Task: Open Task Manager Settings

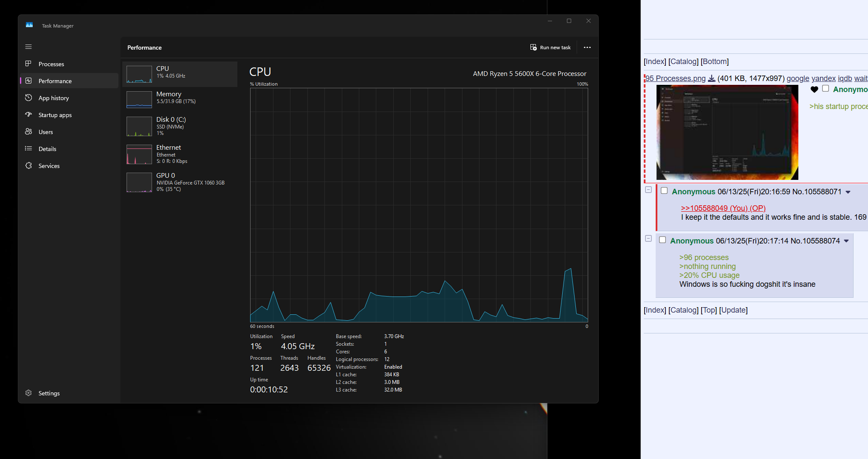Action: point(68,393)
